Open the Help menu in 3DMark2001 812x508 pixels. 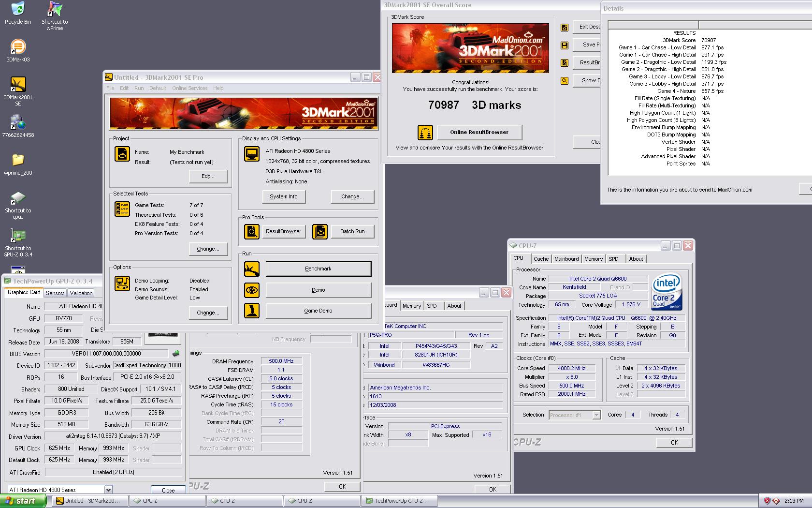(x=218, y=88)
